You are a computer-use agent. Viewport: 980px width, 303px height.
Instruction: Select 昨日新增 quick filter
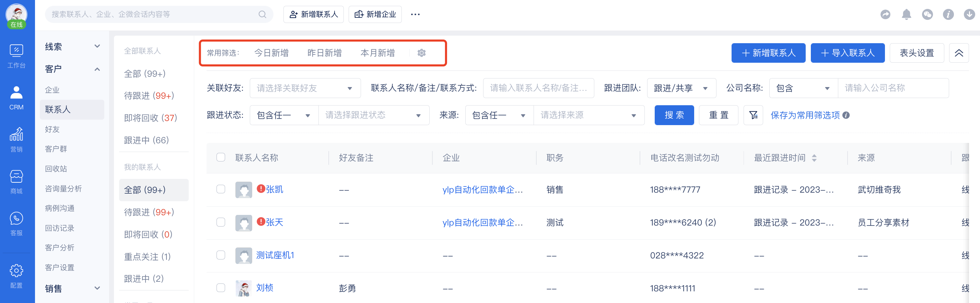(324, 53)
